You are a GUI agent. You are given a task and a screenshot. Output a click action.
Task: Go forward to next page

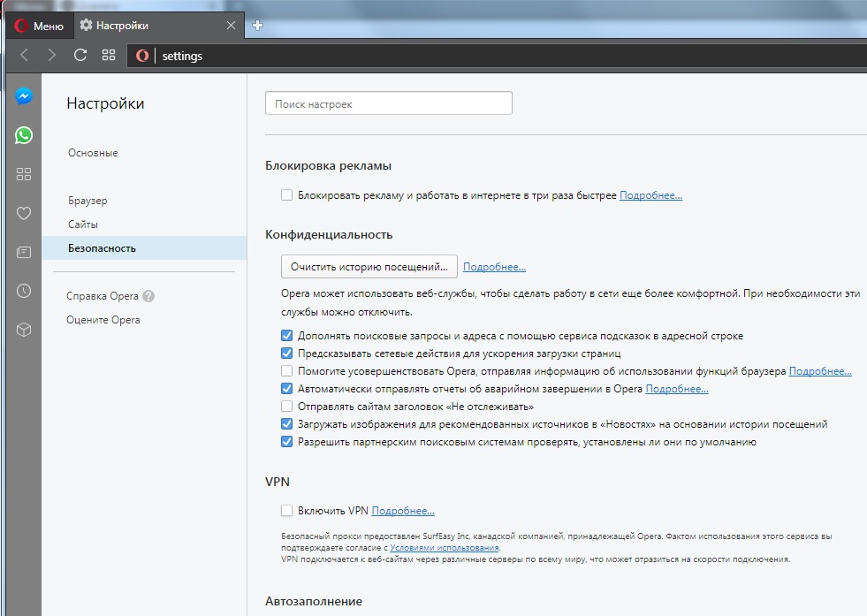(x=52, y=55)
